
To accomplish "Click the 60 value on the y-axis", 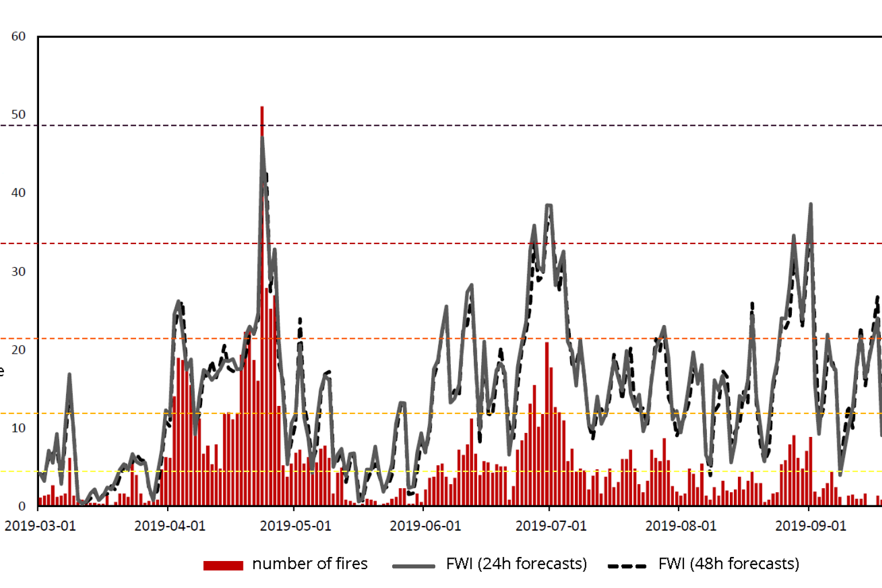I will (x=20, y=36).
